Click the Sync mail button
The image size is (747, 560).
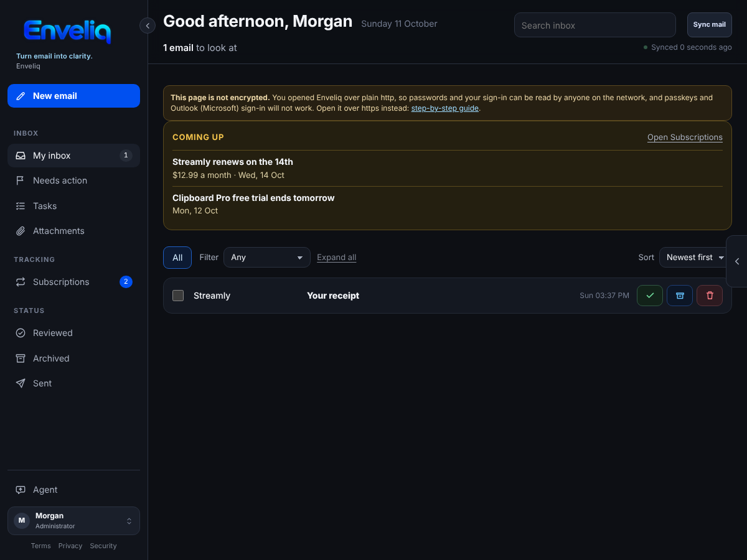coord(710,25)
